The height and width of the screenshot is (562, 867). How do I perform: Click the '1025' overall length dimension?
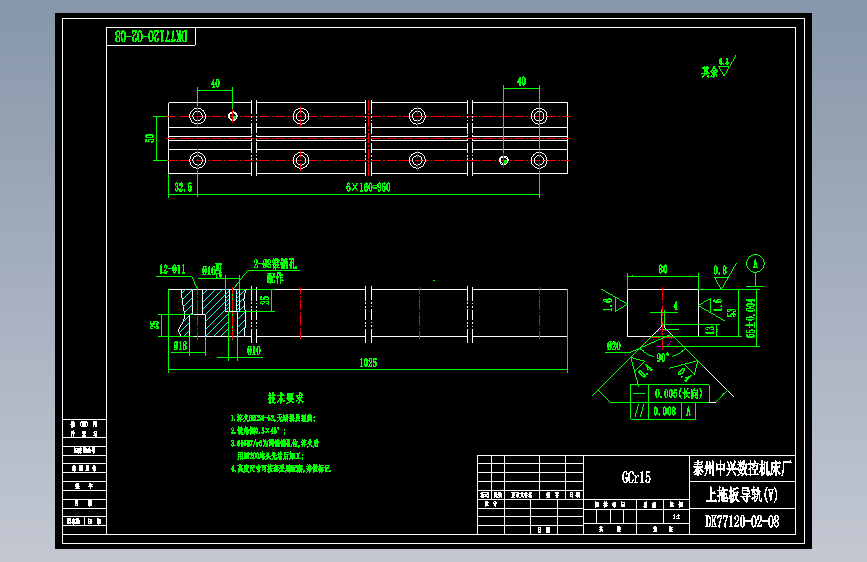[368, 363]
